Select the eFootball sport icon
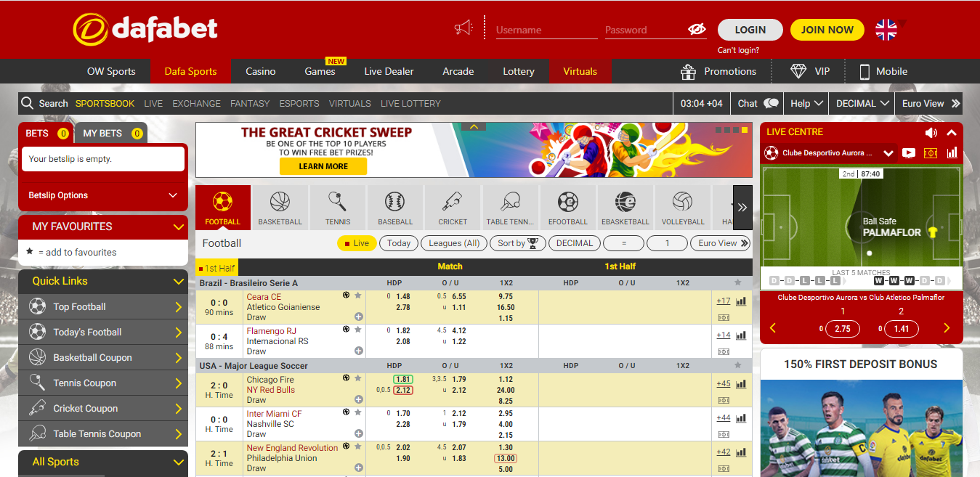Viewport: 980px width, 477px height. 567,207
